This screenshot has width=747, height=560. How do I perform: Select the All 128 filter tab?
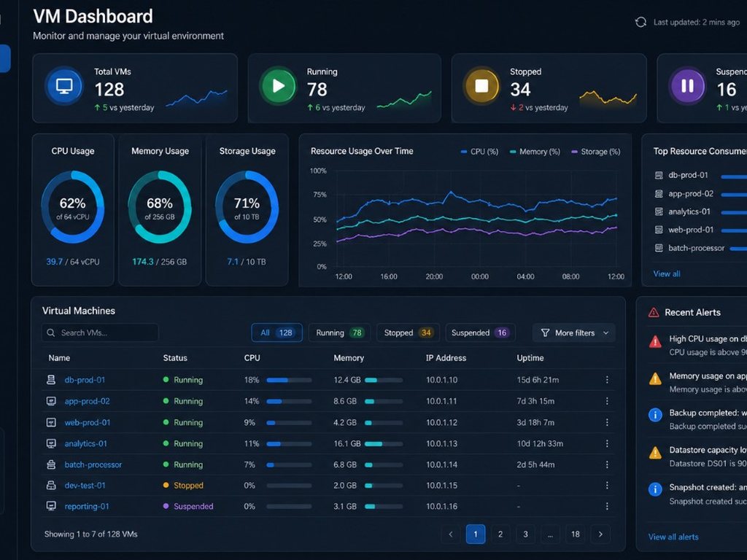click(x=276, y=332)
